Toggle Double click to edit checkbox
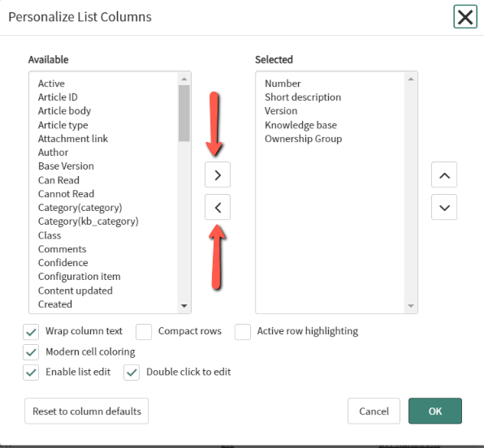 click(x=132, y=373)
